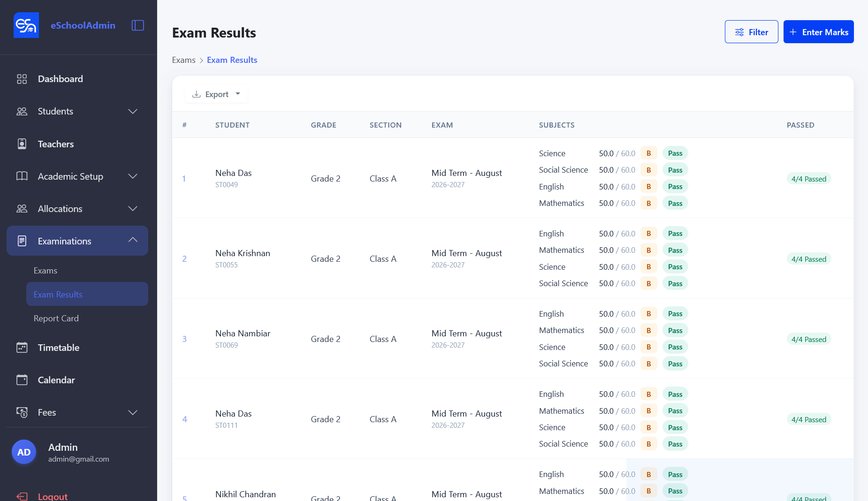Viewport: 868px width, 501px height.
Task: Open the Calendar menu item
Action: click(x=77, y=380)
